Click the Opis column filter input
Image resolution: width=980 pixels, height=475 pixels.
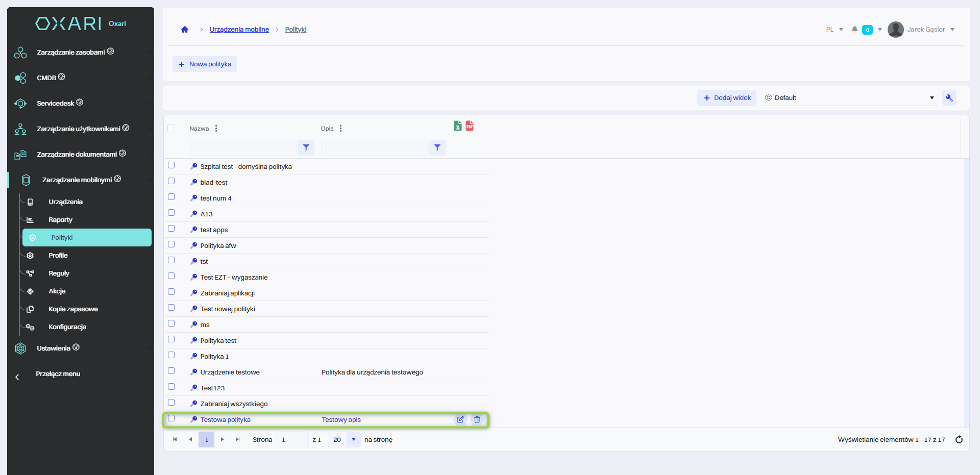click(x=374, y=147)
